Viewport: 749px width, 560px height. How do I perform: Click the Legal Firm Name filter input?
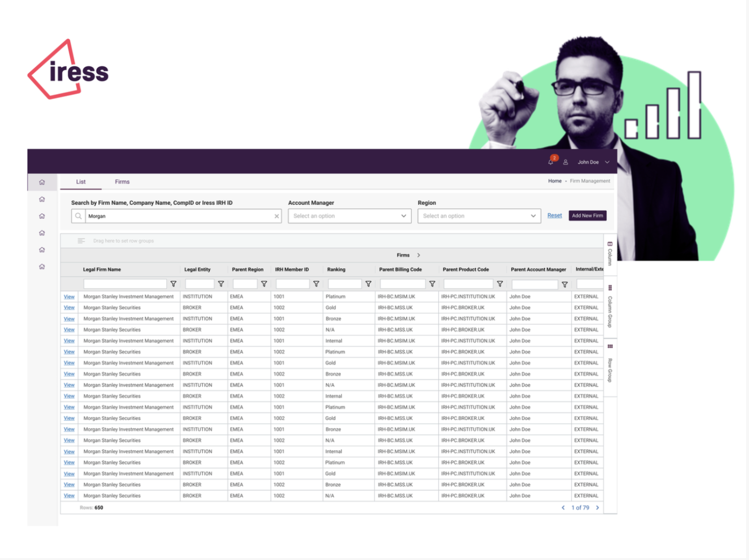(x=125, y=284)
